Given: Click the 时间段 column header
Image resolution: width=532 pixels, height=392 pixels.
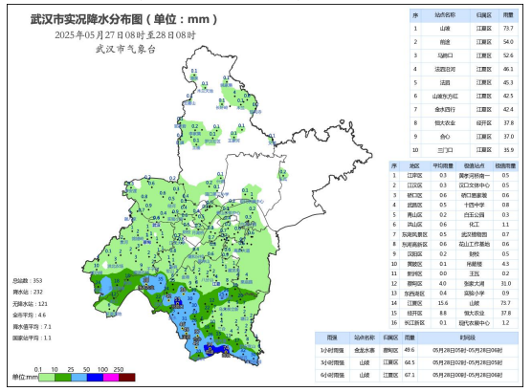Looking at the screenshot, I should tap(468, 338).
